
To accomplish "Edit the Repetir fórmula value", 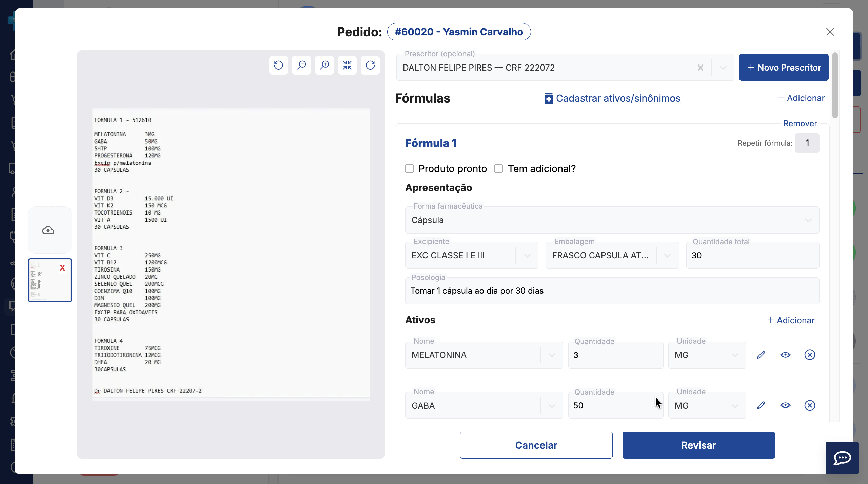I will 807,143.
